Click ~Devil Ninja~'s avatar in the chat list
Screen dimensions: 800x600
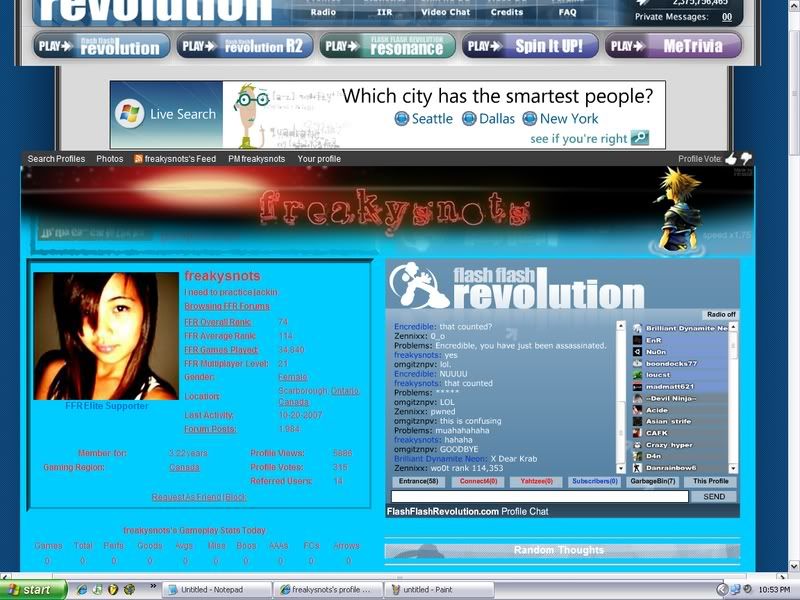click(x=637, y=398)
